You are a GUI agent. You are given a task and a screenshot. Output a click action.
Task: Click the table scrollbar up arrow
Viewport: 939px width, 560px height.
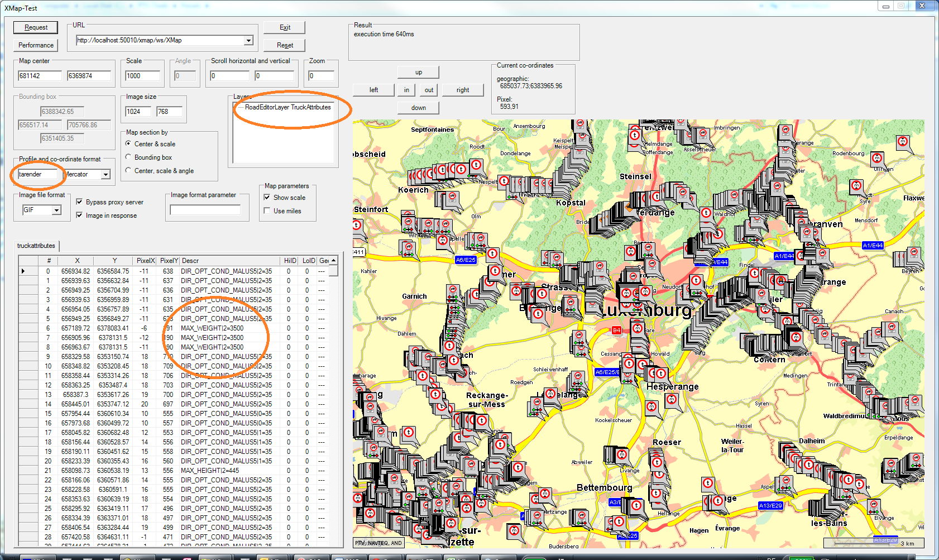333,261
